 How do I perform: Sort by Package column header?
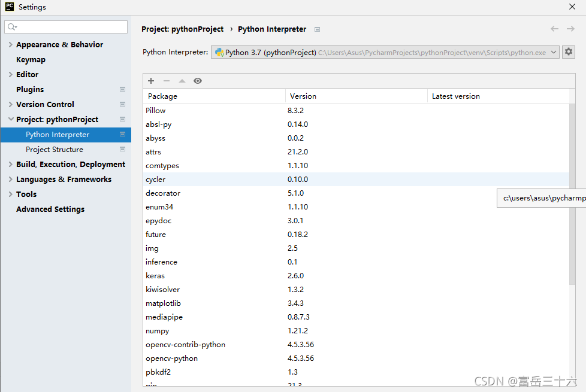214,96
